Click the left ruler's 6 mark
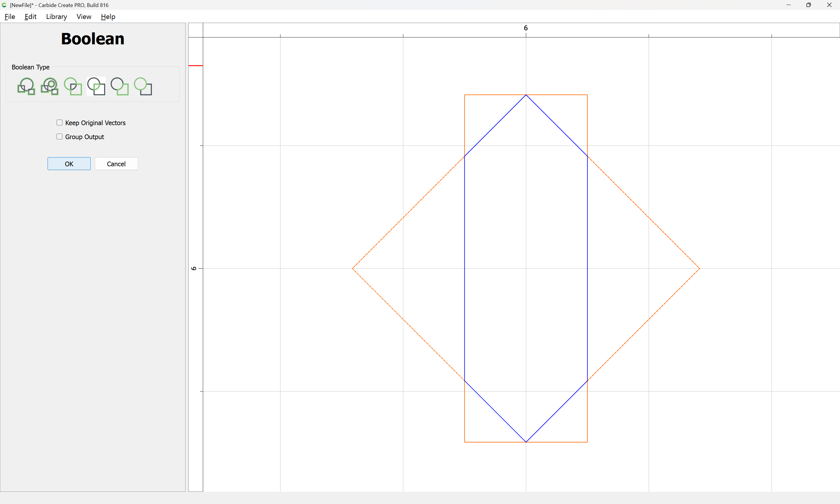 point(194,268)
